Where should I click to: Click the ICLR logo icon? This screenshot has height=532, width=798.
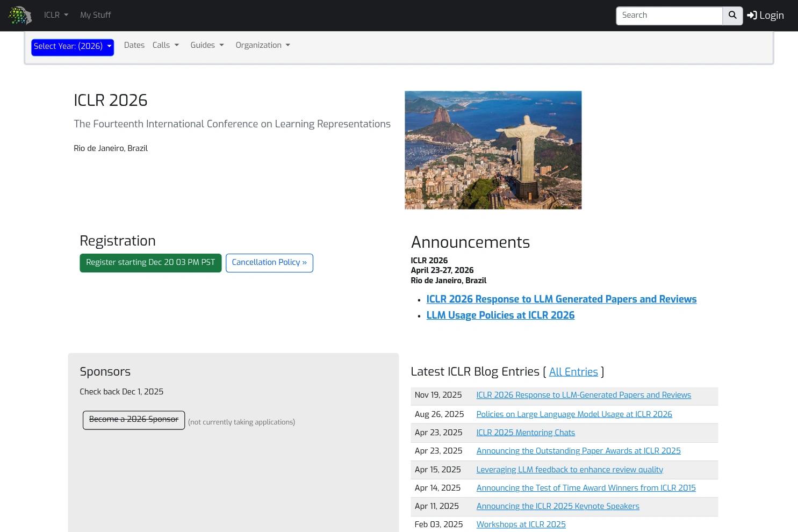point(20,15)
